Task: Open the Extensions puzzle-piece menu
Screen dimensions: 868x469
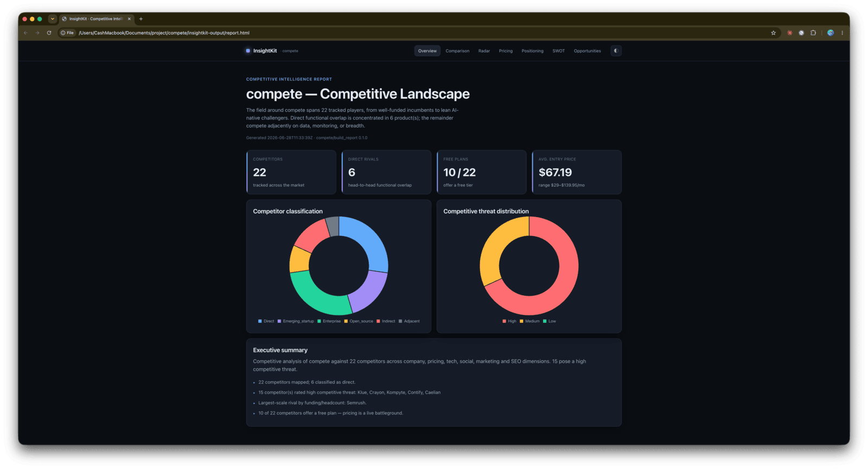Action: click(x=813, y=33)
